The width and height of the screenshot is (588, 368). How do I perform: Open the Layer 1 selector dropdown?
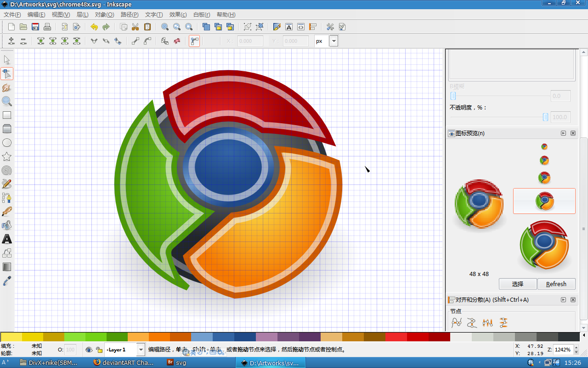click(x=141, y=350)
